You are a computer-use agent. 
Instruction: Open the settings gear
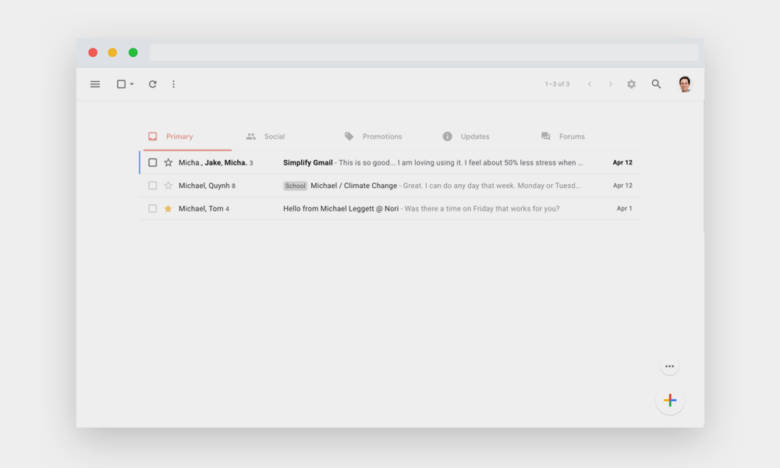(631, 84)
